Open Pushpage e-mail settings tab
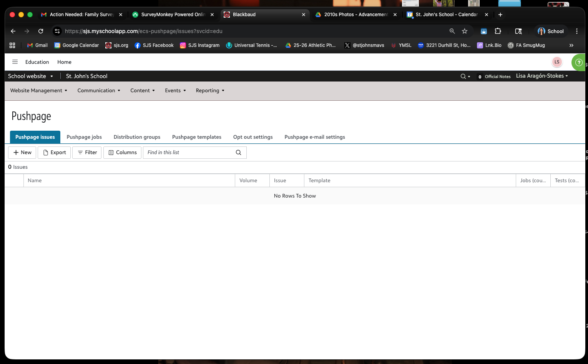Viewport: 588px width, 364px height. click(315, 137)
